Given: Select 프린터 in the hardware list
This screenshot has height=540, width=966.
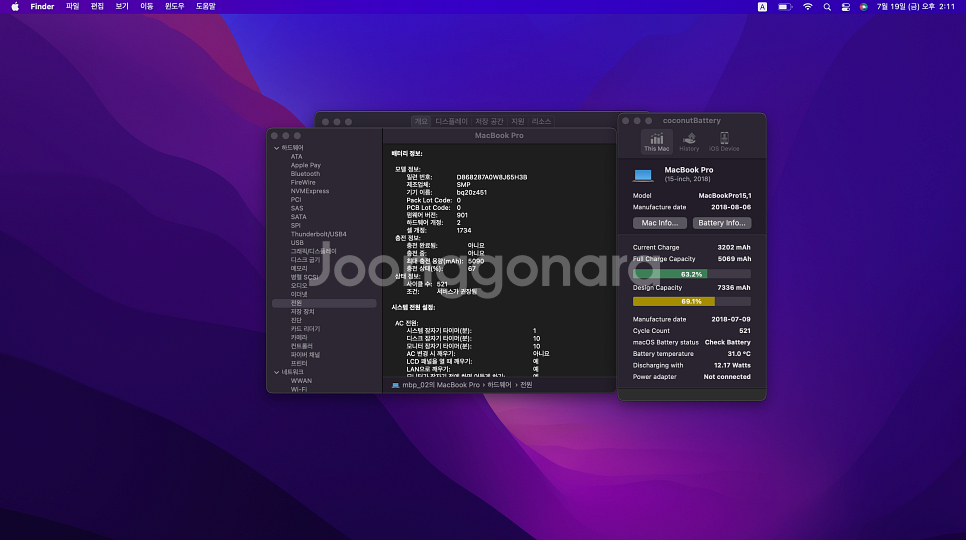Looking at the screenshot, I should (x=299, y=363).
